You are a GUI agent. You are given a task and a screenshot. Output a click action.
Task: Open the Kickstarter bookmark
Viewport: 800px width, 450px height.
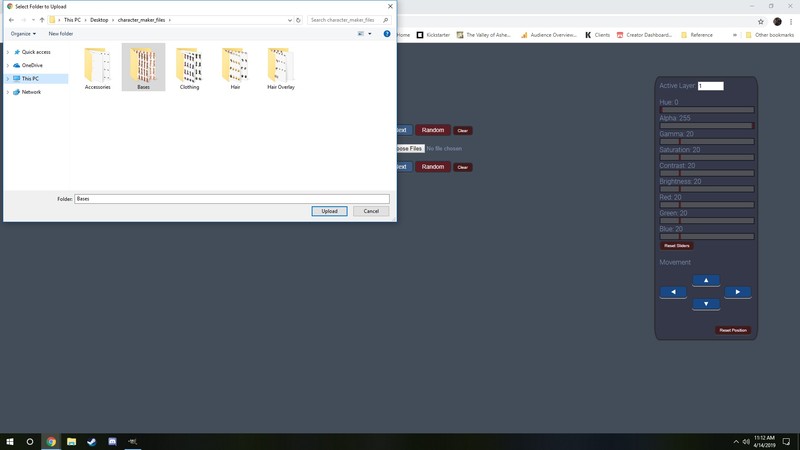click(433, 35)
